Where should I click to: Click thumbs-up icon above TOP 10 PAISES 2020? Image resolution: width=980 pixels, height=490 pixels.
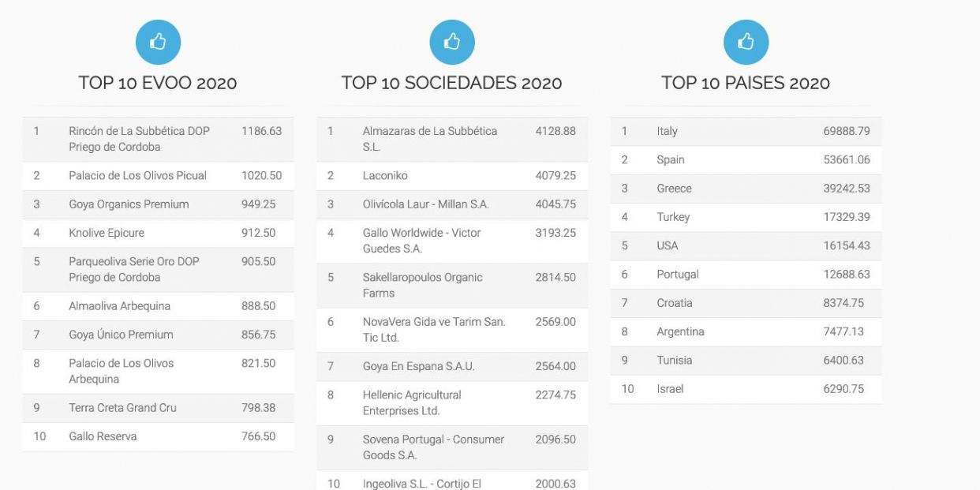click(x=746, y=43)
